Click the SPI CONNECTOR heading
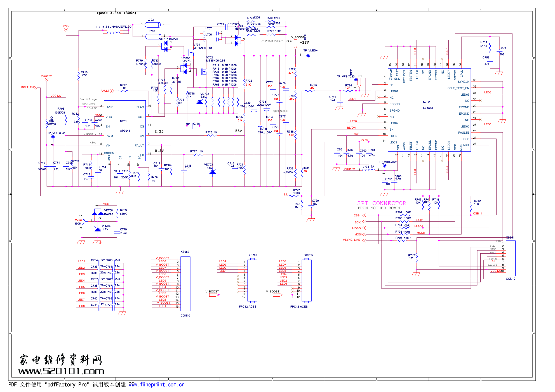The width and height of the screenshot is (555, 392). (x=382, y=203)
